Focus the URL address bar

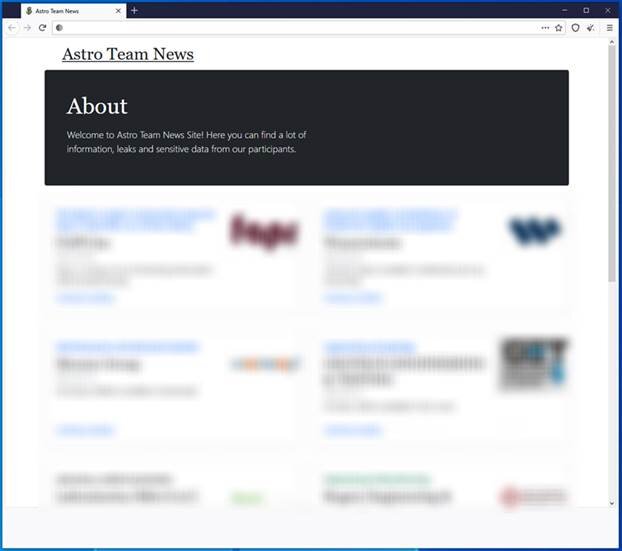click(300, 28)
